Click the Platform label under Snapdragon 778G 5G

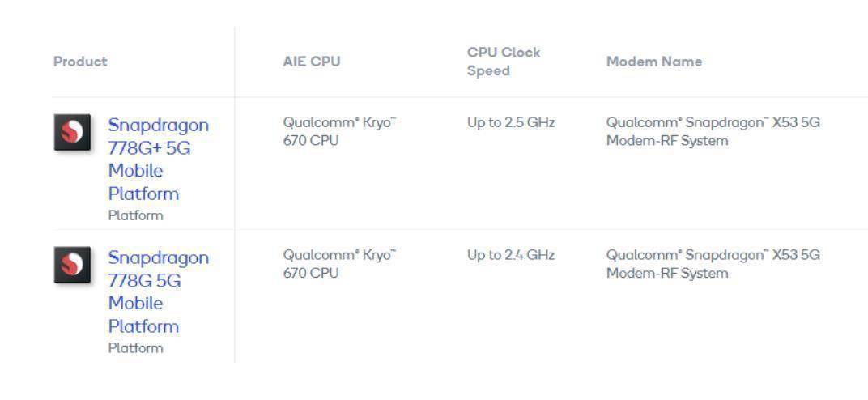pos(135,348)
